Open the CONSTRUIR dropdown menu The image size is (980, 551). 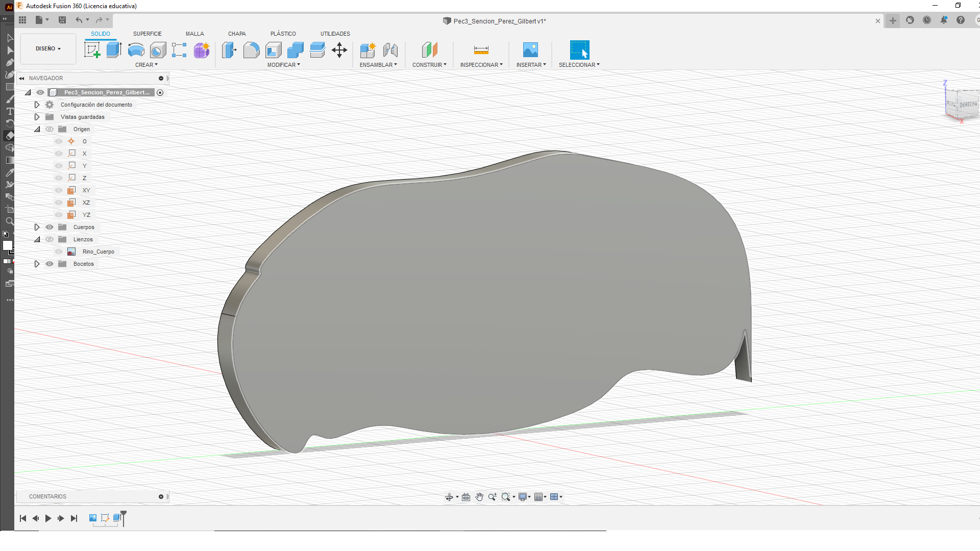[429, 65]
